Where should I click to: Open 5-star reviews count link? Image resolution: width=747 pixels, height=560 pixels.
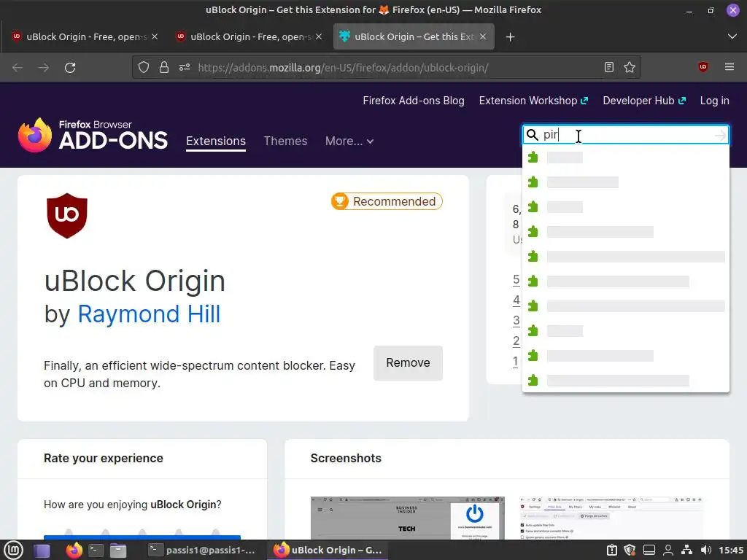tap(516, 279)
